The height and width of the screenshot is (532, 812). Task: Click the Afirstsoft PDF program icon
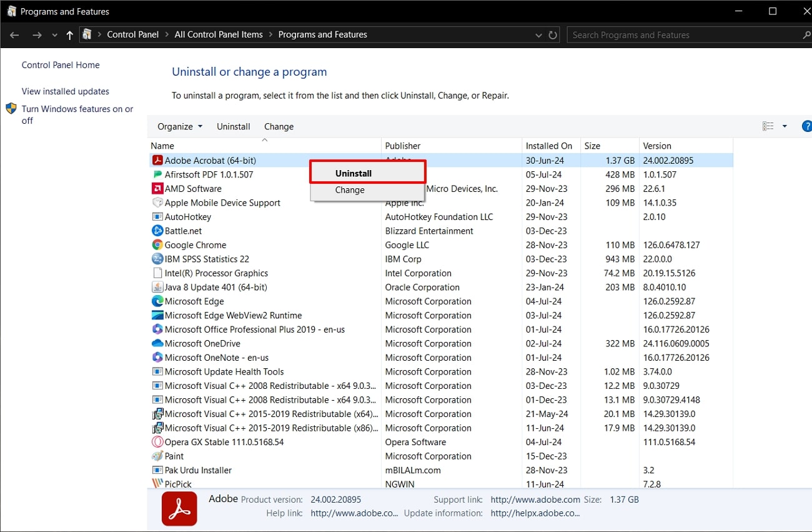coord(157,174)
